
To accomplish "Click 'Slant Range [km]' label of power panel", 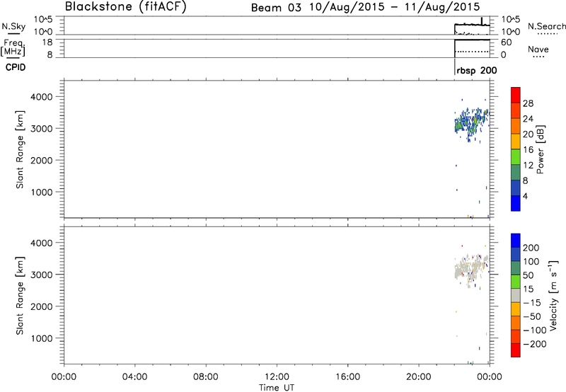I will (x=20, y=149).
